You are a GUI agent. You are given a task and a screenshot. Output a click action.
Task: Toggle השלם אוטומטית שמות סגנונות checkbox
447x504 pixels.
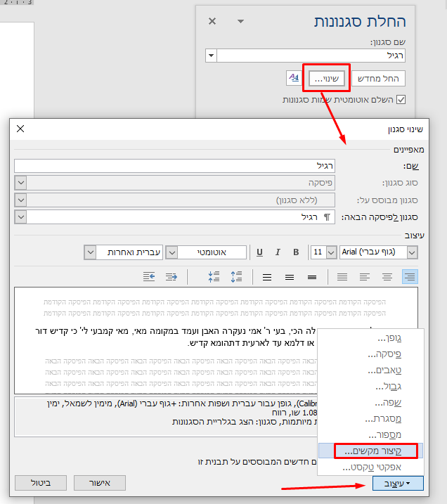coord(401,100)
